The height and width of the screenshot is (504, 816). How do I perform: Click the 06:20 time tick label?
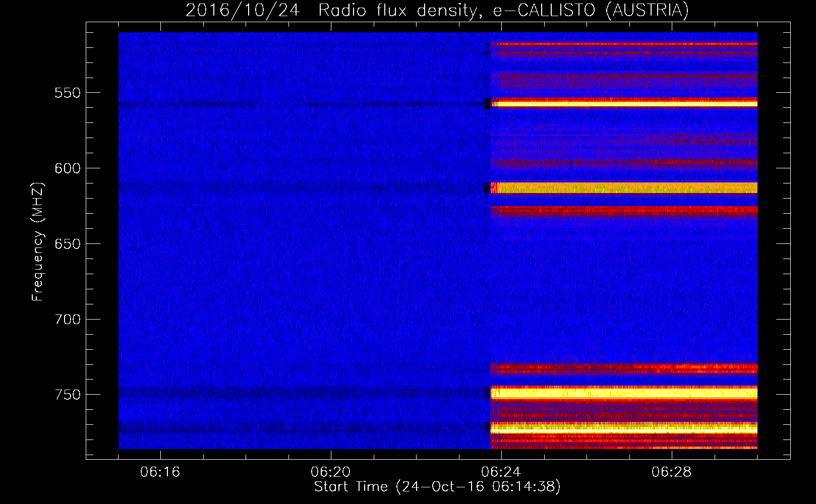coord(331,472)
